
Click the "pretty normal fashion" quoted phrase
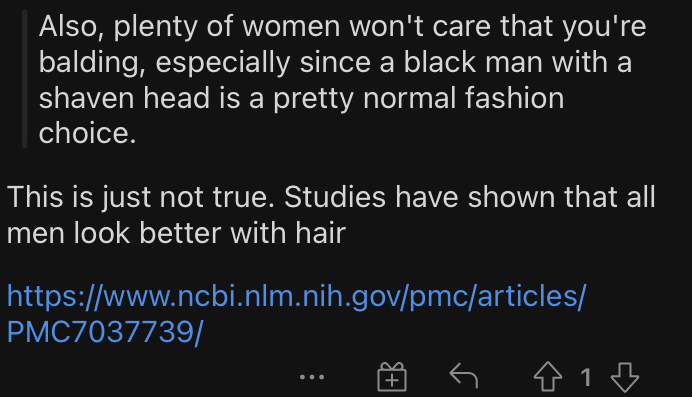(418, 98)
